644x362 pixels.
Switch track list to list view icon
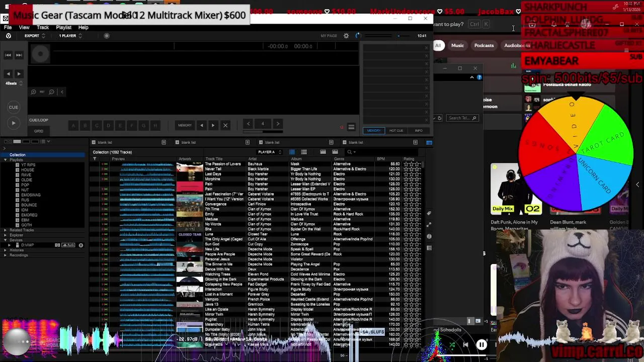point(293,152)
